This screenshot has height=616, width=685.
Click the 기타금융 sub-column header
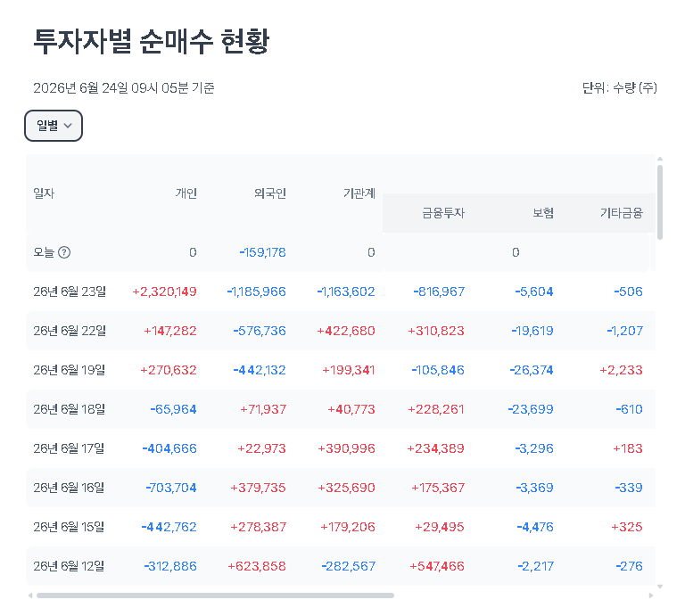[x=621, y=213]
